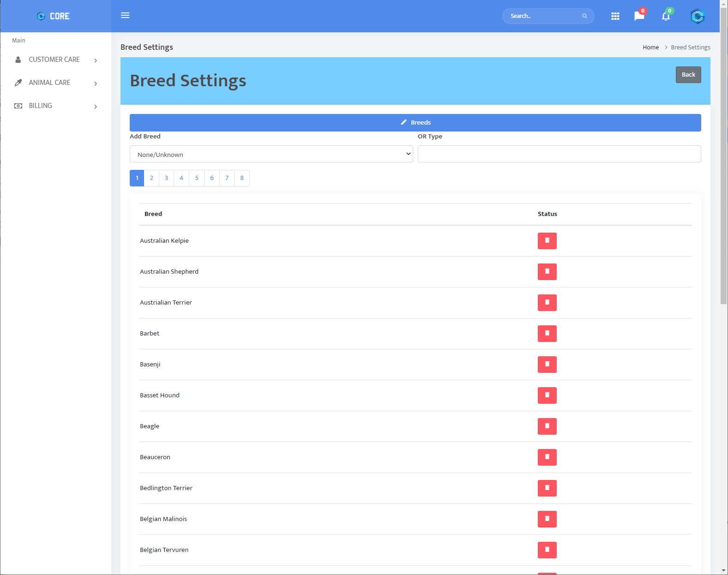Click the page vertical scrollbar thumb
The height and width of the screenshot is (575, 728).
tap(724, 156)
